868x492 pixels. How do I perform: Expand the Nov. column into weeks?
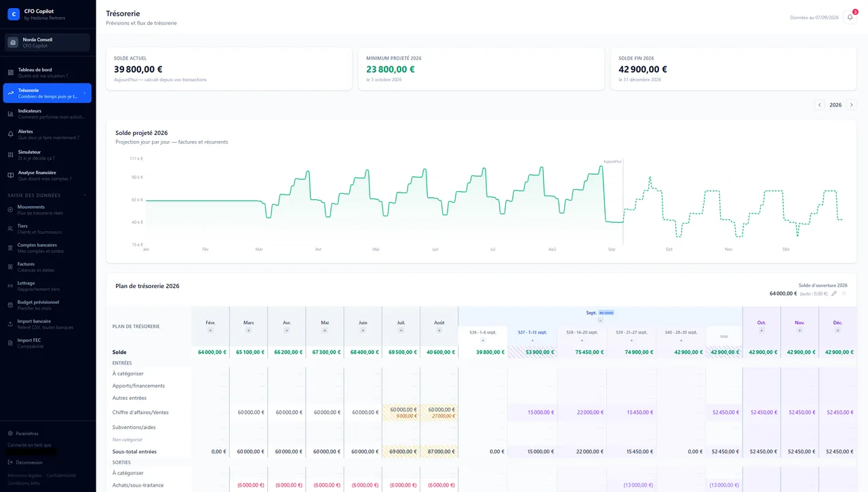[800, 331]
